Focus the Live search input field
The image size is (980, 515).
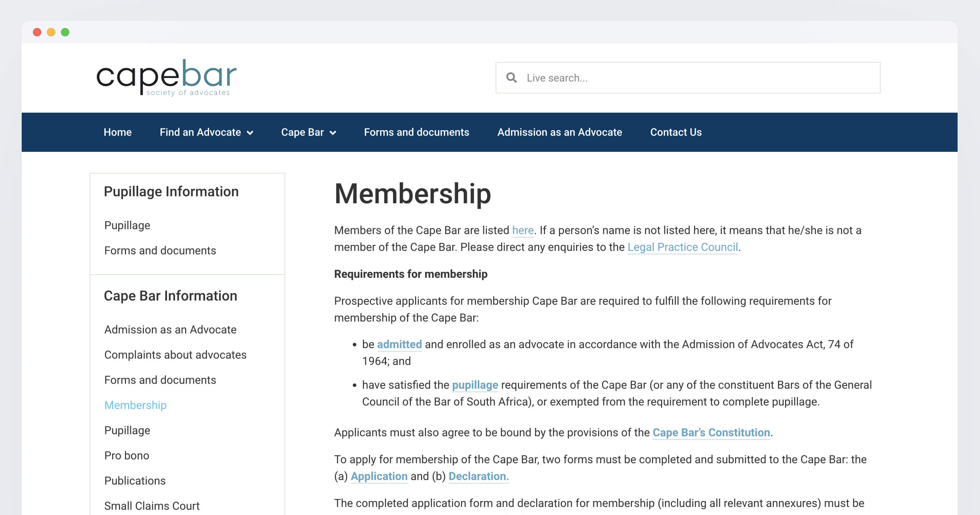tap(688, 78)
